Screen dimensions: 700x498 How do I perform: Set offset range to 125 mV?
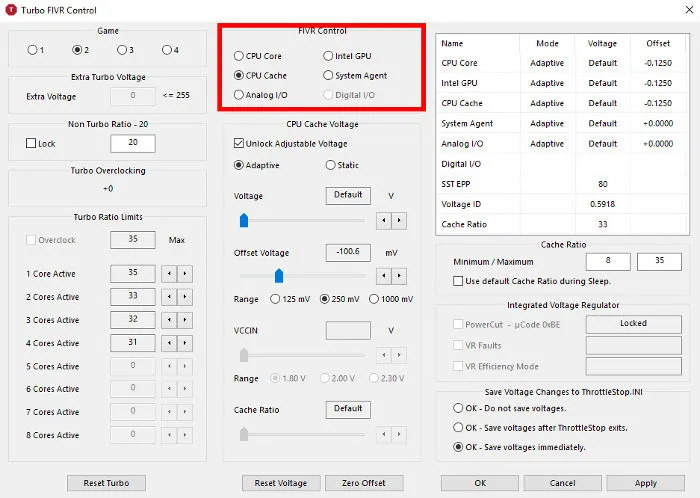pyautogui.click(x=275, y=299)
